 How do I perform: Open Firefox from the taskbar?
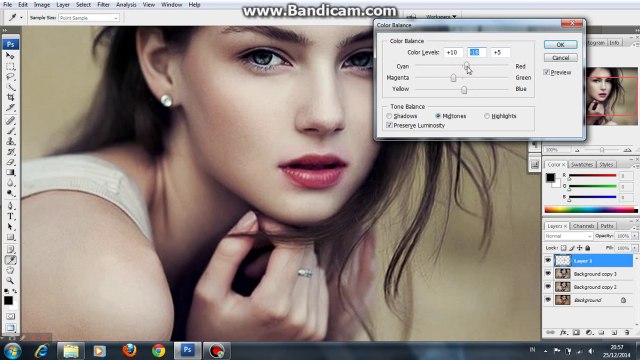(129, 351)
